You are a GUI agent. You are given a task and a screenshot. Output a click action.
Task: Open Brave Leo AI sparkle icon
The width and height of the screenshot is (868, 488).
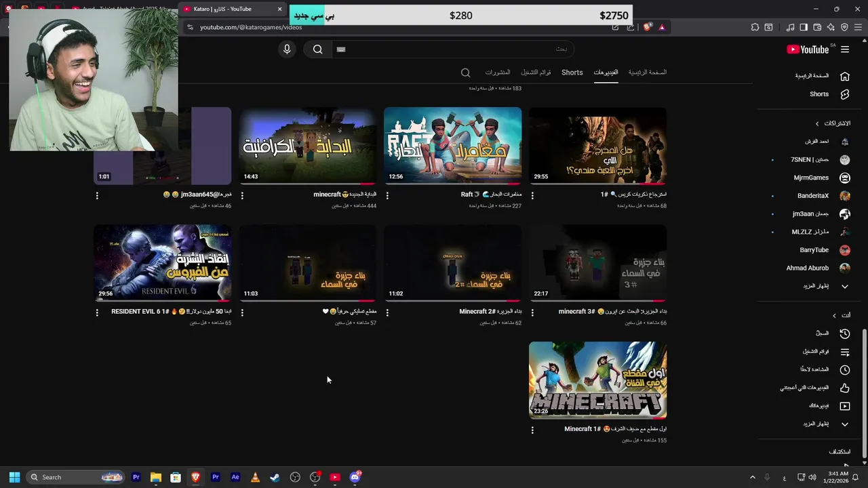point(831,27)
